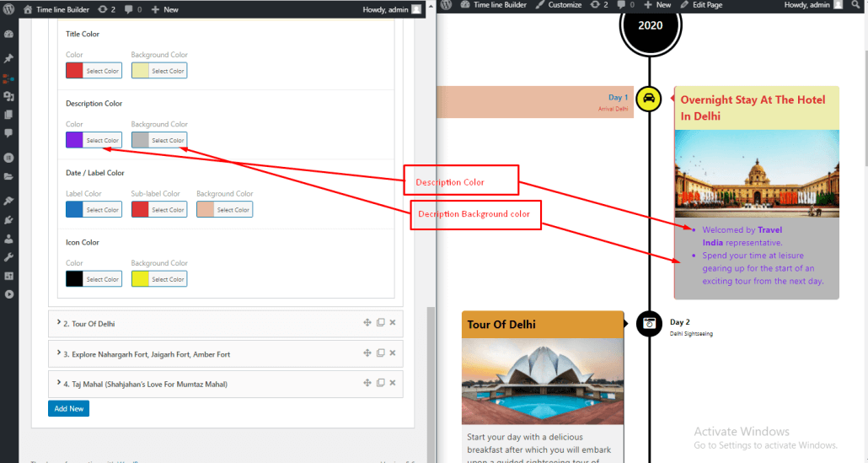Duplicate the Tour Of Delhi item
This screenshot has height=463, width=868.
380,323
